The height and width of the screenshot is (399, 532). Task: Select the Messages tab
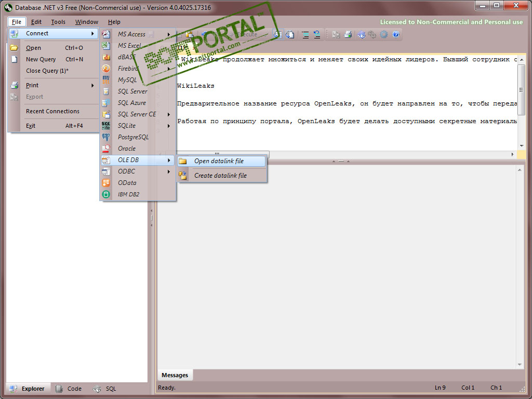[175, 375]
